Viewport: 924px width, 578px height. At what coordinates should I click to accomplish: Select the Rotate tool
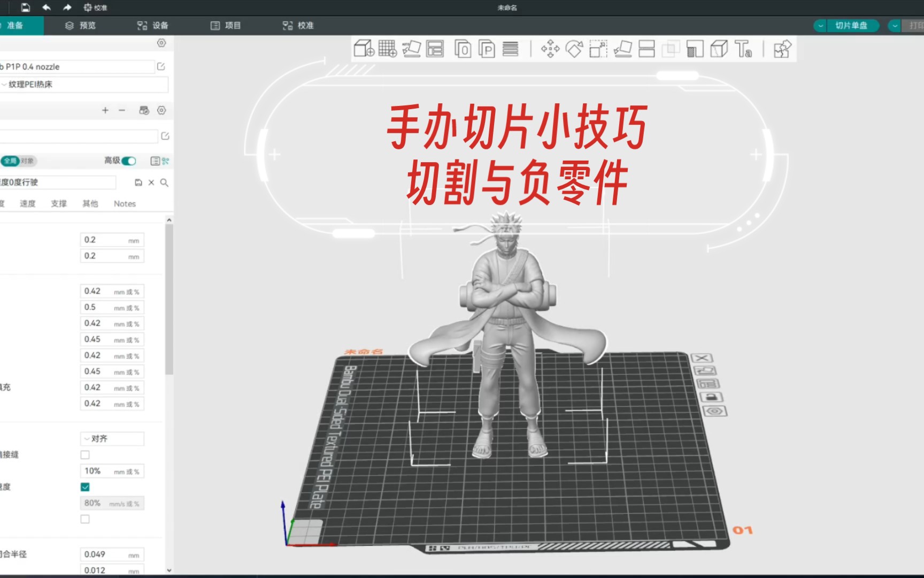point(574,49)
